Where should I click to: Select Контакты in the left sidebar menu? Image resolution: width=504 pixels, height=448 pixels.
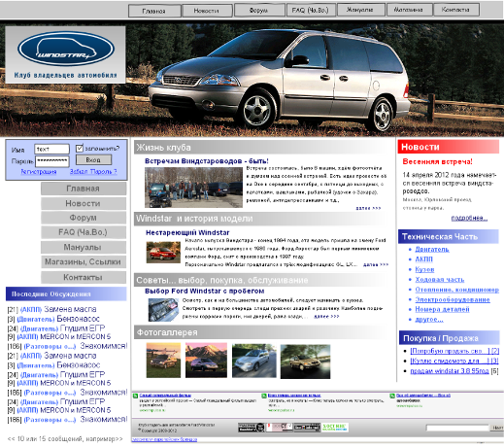pos(84,277)
